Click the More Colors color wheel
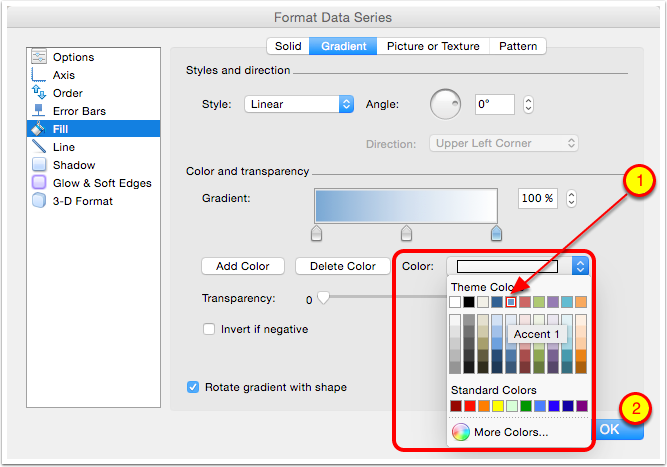Screen dimensions: 667x467 pos(461,432)
